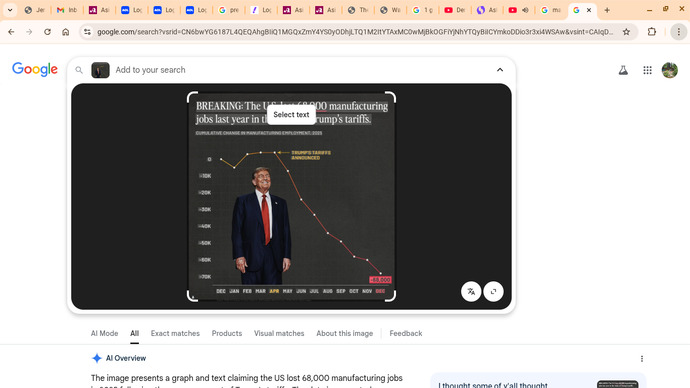Image resolution: width=690 pixels, height=388 pixels.
Task: Mute the audio-playing YouTube tab
Action: [x=525, y=10]
